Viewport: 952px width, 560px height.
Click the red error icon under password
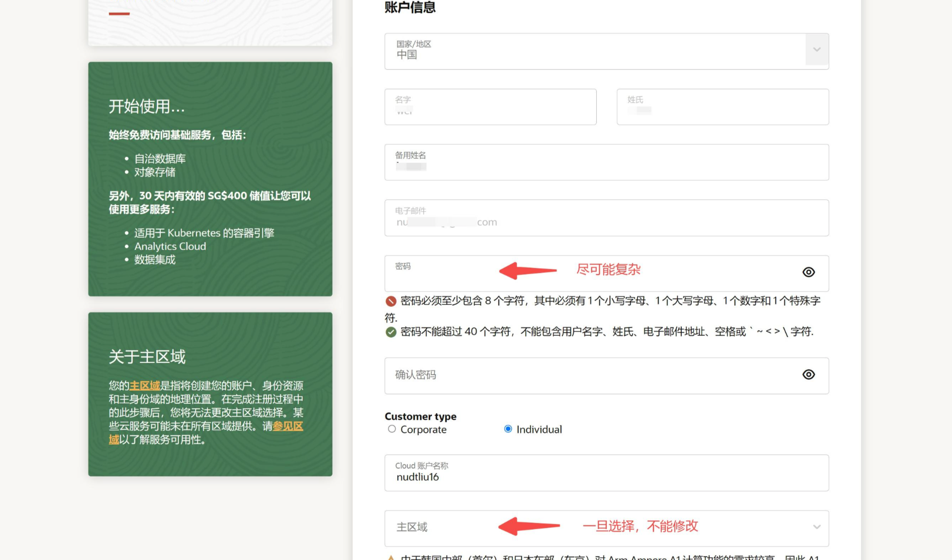coord(391,301)
